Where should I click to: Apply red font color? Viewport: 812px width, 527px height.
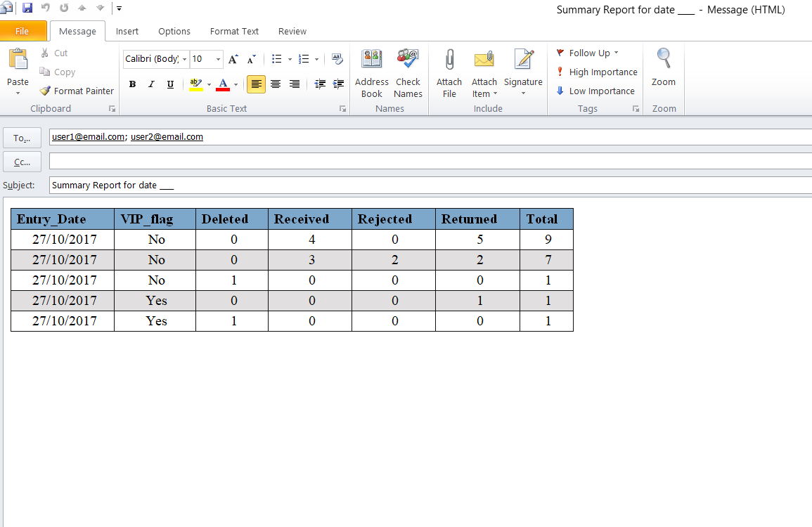(223, 84)
